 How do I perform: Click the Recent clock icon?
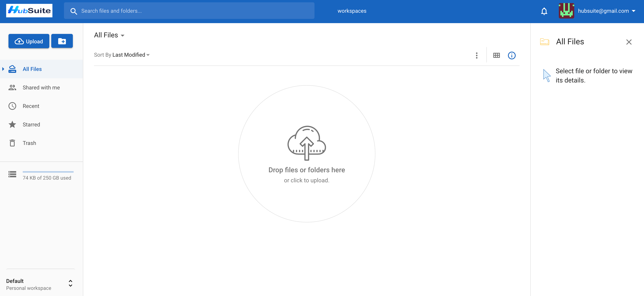click(x=12, y=106)
